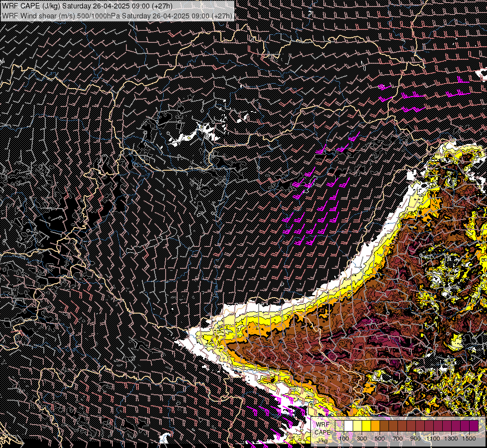The image size is (487, 448).
Task: Click the legend value '300'
Action: point(362,439)
